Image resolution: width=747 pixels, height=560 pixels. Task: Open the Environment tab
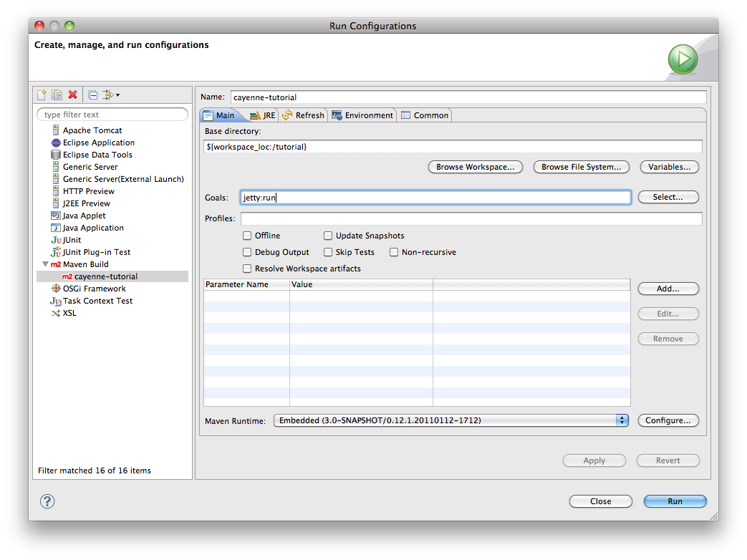pos(362,115)
